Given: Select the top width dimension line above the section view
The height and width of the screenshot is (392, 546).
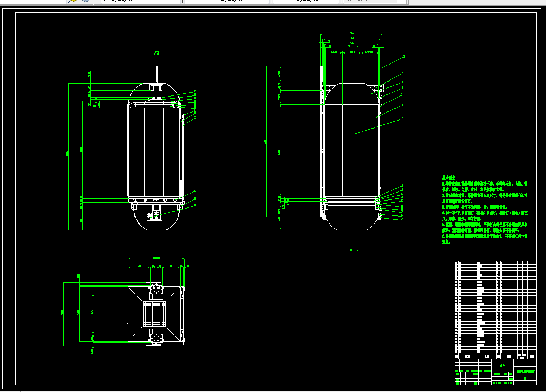Looking at the screenshot, I should [x=352, y=34].
